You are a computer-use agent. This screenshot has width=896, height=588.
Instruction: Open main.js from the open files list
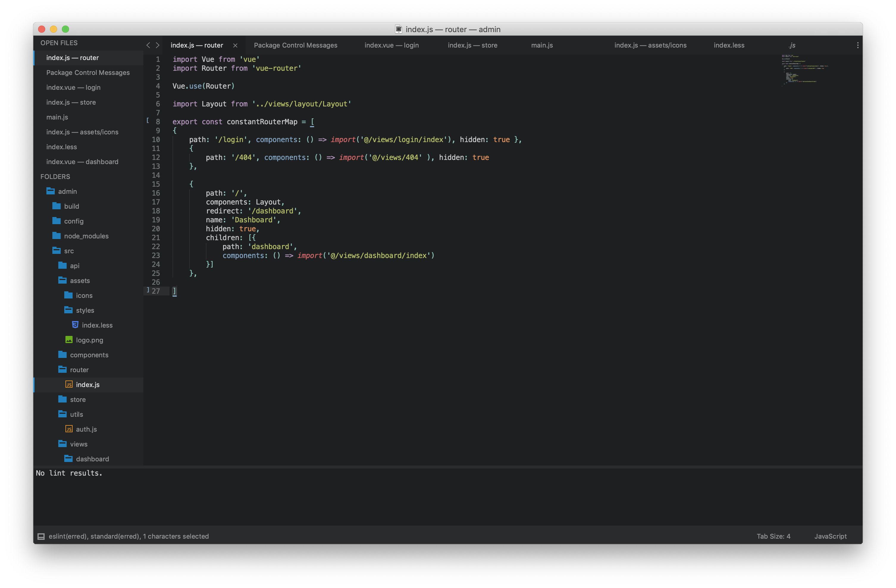tap(57, 117)
